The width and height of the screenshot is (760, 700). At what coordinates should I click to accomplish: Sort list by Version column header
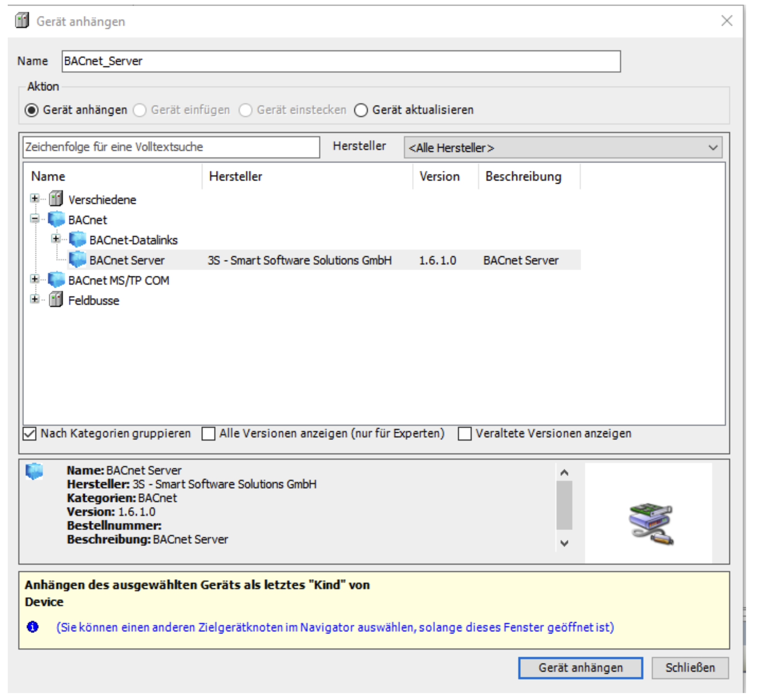click(439, 177)
